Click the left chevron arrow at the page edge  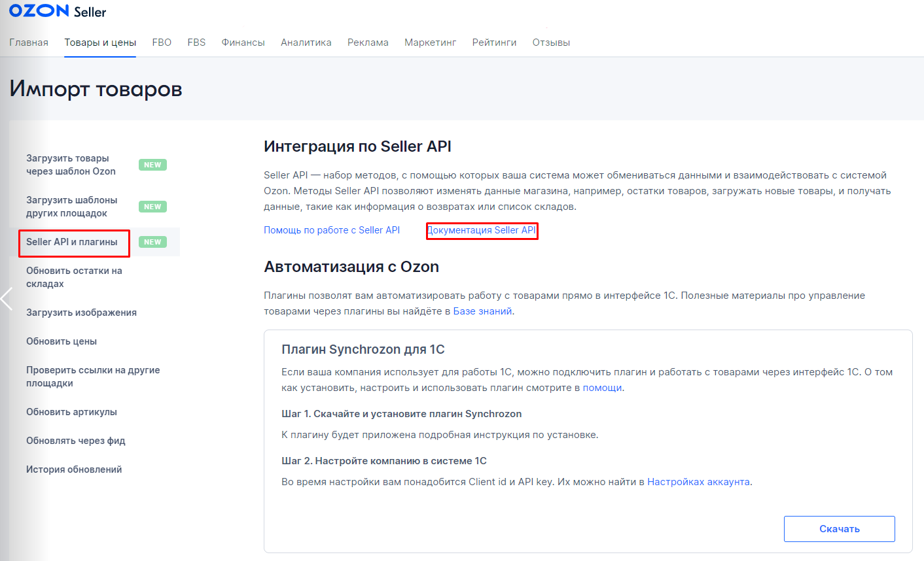[7, 299]
